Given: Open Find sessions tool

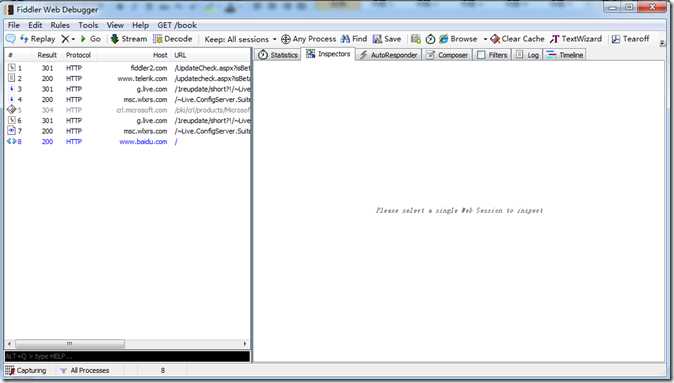Looking at the screenshot, I should (354, 39).
